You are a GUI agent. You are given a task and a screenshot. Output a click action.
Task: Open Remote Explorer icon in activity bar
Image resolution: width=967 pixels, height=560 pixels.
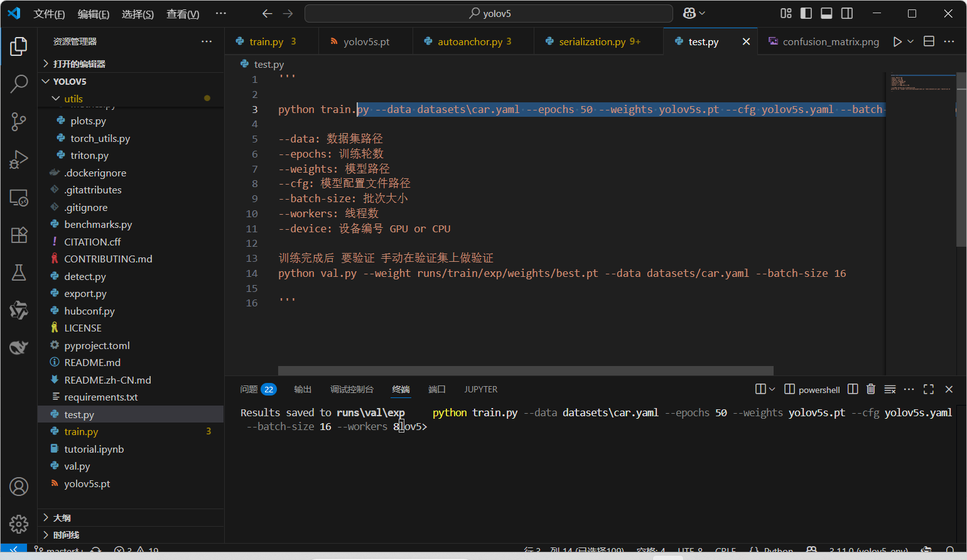pos(19,198)
